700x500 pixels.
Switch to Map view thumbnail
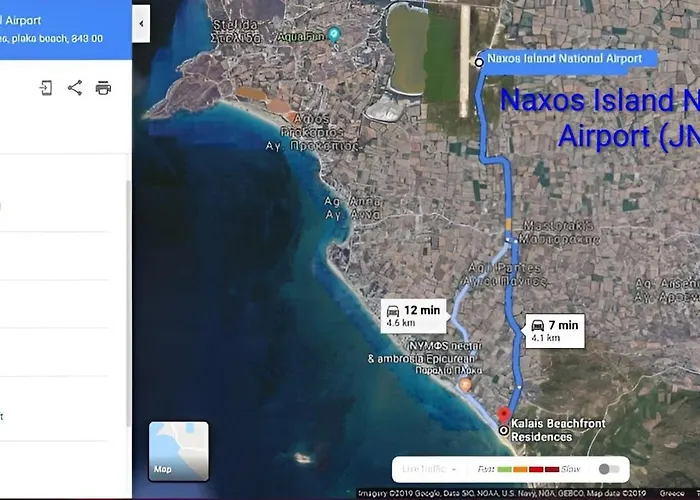[x=179, y=451]
